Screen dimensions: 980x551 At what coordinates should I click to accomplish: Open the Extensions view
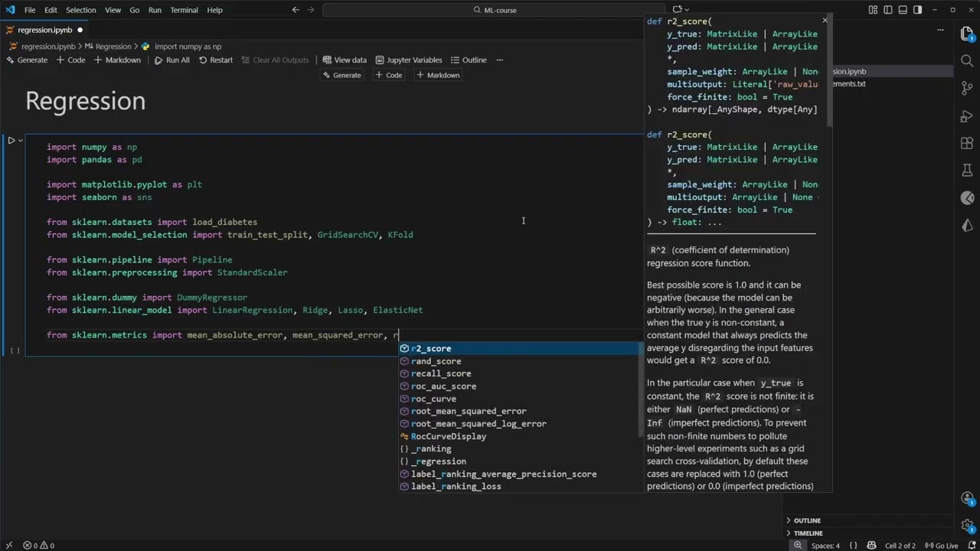point(967,143)
